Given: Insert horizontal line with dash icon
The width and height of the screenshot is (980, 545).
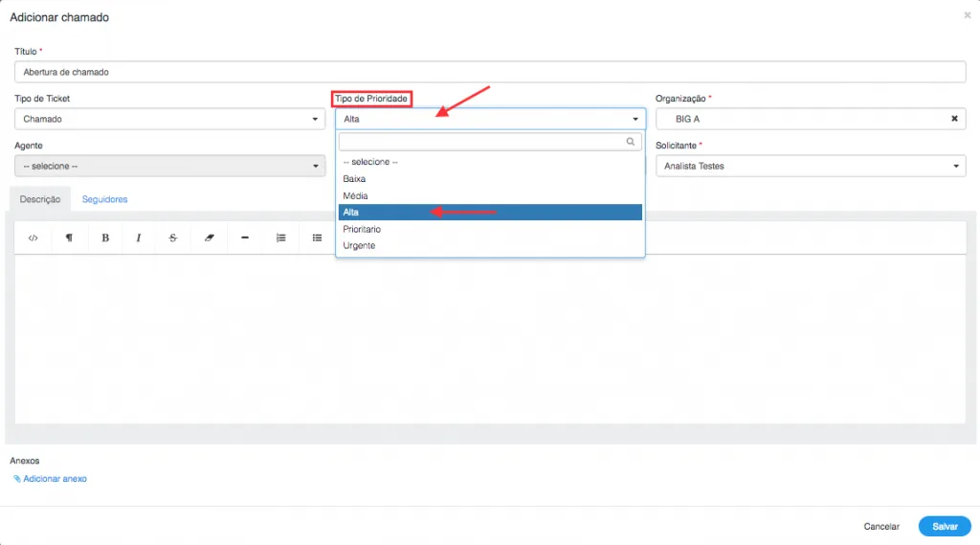Looking at the screenshot, I should (245, 238).
